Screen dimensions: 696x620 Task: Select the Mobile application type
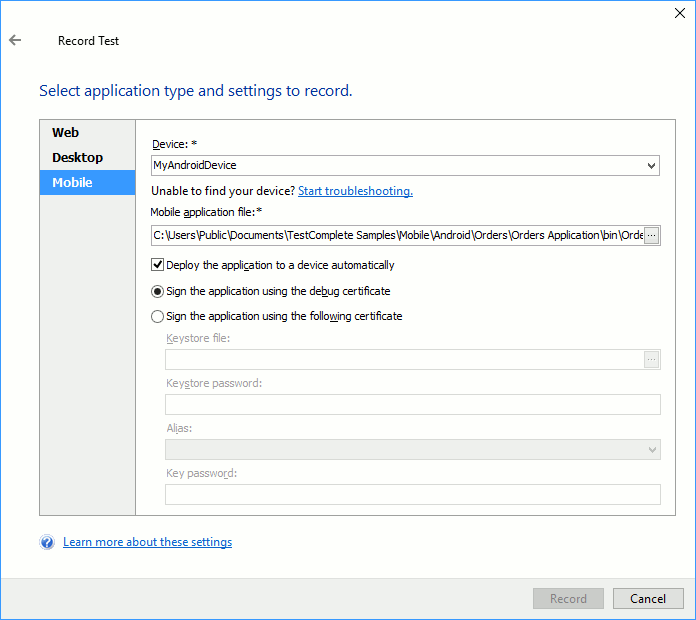(73, 182)
